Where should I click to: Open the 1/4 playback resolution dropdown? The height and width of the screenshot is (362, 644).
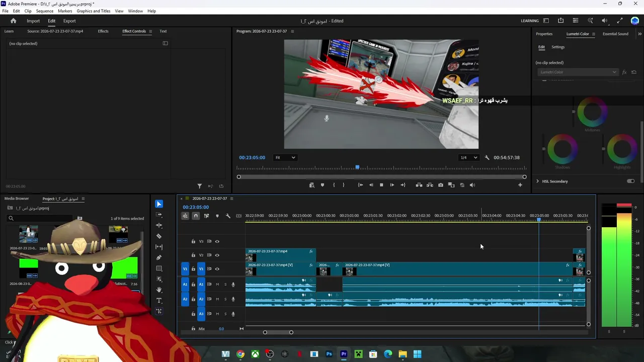(469, 157)
